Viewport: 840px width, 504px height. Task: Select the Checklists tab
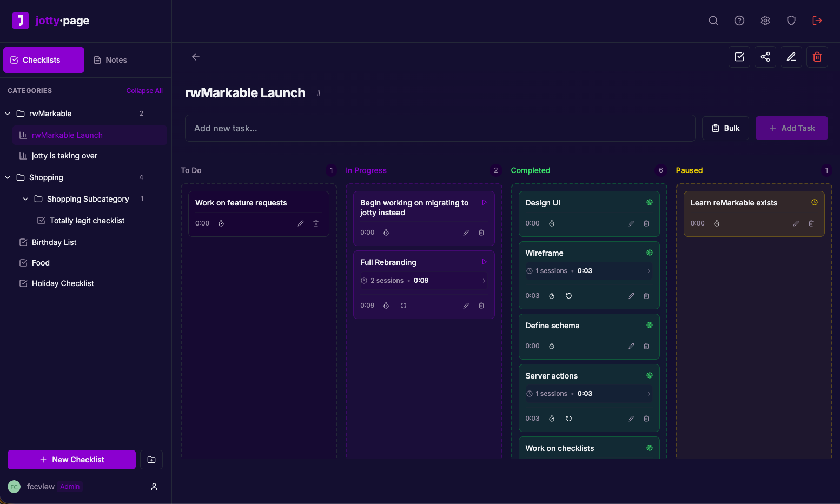point(44,60)
